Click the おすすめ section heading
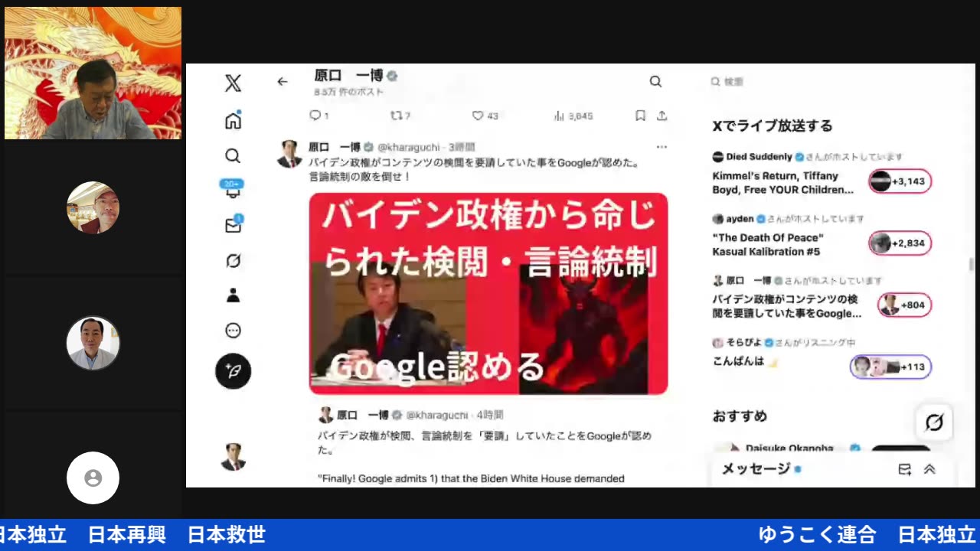Viewport: 980px width, 551px height. click(740, 416)
